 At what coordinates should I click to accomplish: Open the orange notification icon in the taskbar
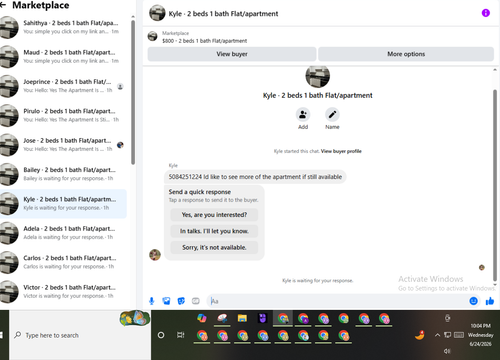tap(420, 335)
